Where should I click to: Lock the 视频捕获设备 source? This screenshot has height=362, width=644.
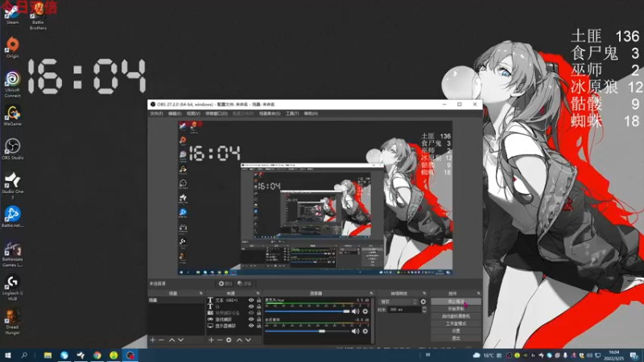click(258, 313)
